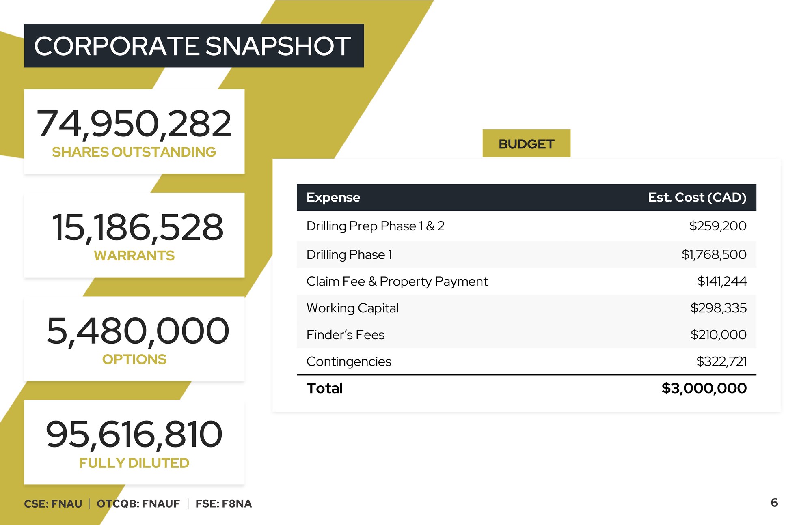Click the OTCQB: FNAUF ticker text

138,503
